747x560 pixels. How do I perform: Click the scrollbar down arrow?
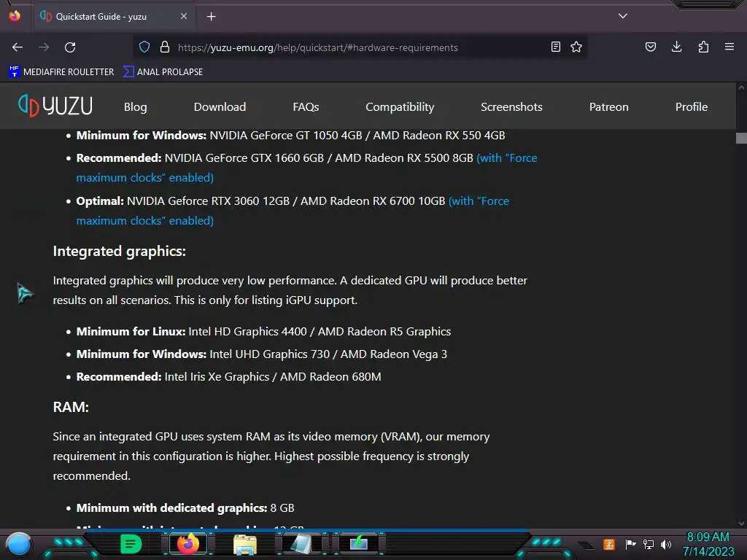(x=741, y=523)
